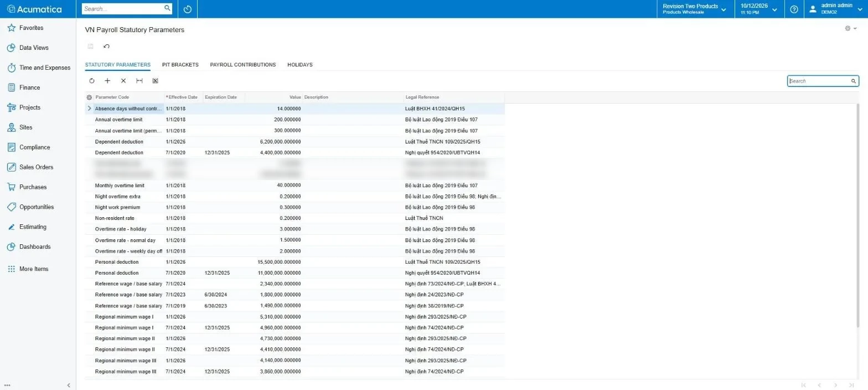
Task: Open the grid column configuration gear
Action: click(x=89, y=97)
